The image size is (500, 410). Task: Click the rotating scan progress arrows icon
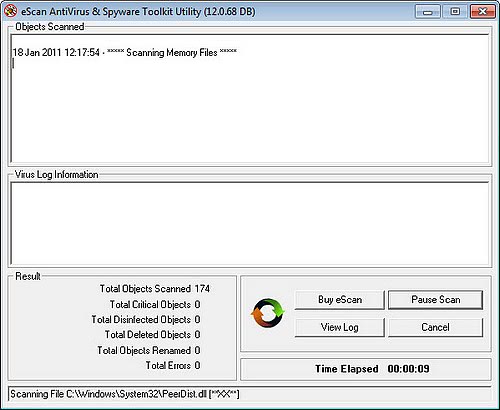pos(267,313)
